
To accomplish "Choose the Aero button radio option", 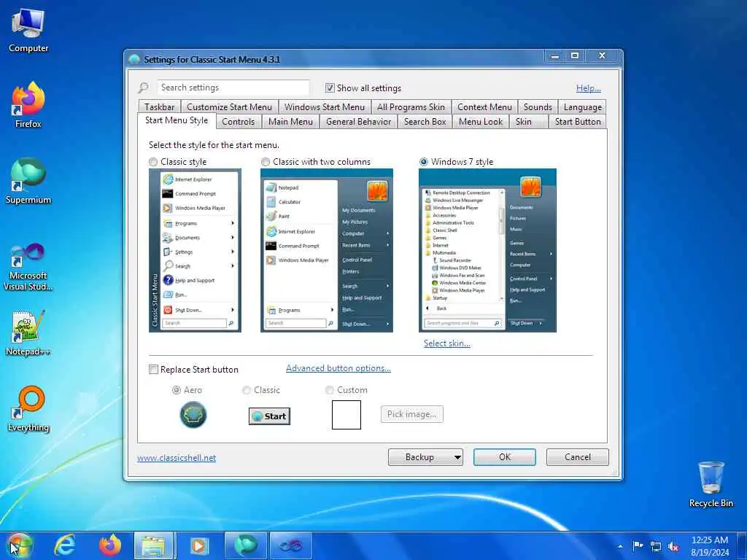I will pos(177,390).
